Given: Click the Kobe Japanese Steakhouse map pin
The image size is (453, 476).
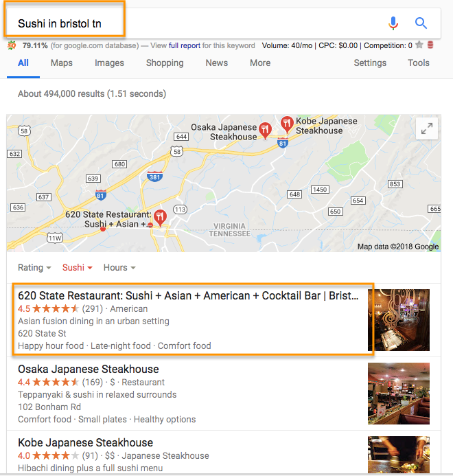Looking at the screenshot, I should pyautogui.click(x=287, y=124).
